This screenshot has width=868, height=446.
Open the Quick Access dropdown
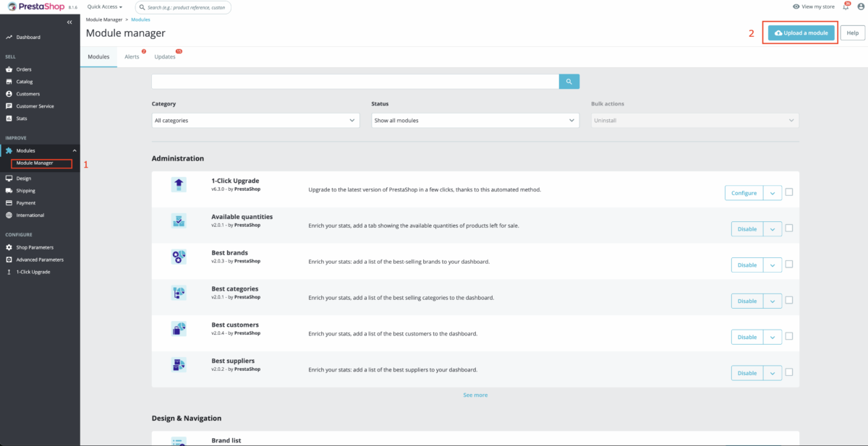click(105, 7)
